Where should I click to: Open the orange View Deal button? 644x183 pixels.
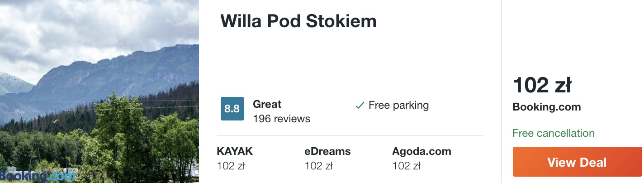pyautogui.click(x=577, y=162)
